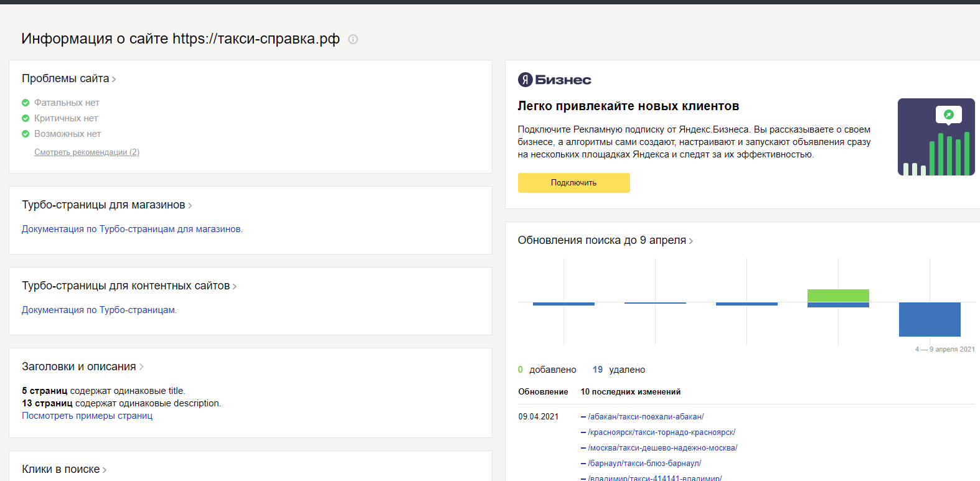Click the 13 страниц duplicate description text
Viewport: 980px width, 481px height.
pos(121,403)
